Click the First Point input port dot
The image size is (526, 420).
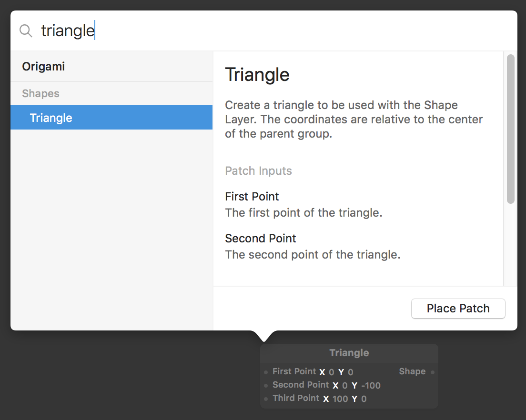pyautogui.click(x=266, y=372)
